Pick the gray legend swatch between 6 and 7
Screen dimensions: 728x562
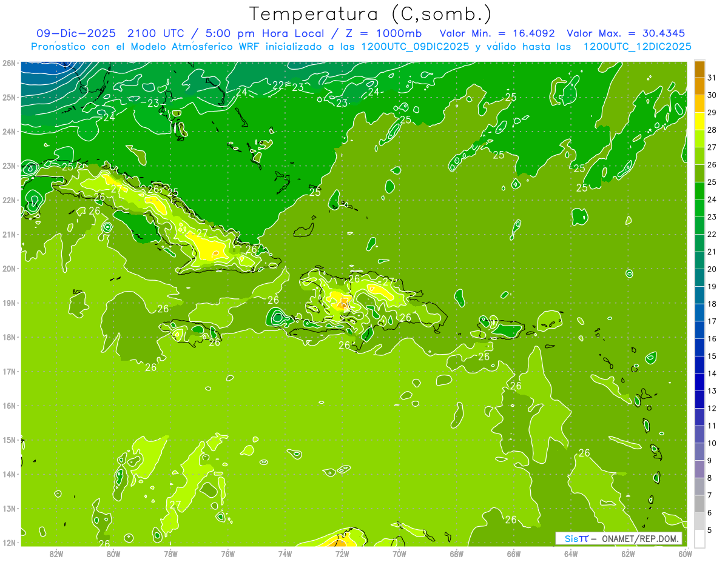[699, 504]
